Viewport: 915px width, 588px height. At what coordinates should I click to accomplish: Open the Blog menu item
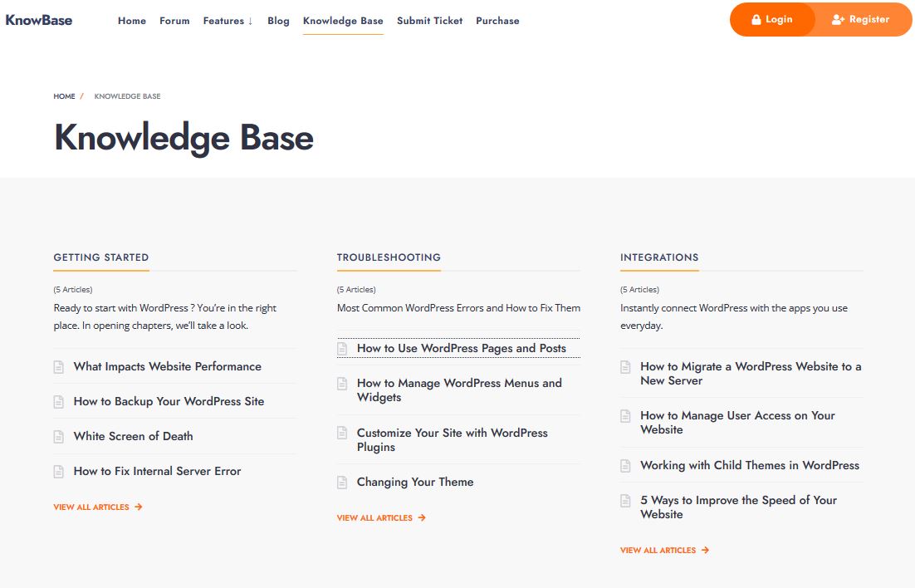278,21
